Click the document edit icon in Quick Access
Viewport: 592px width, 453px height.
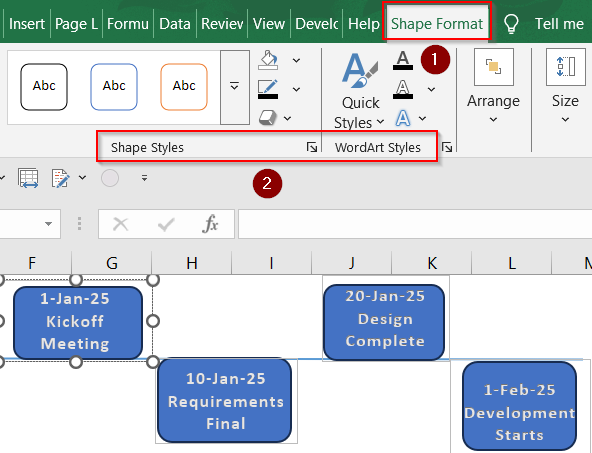click(60, 178)
